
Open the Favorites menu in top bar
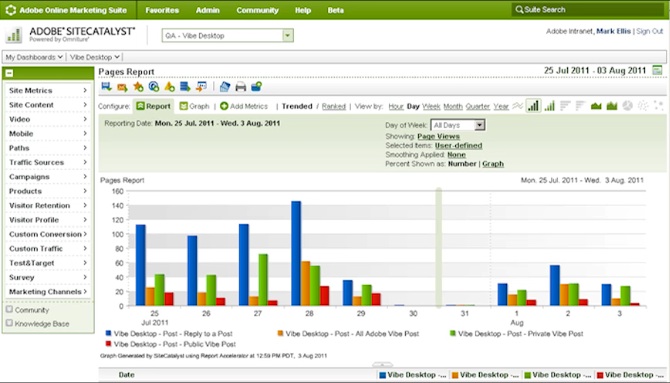coord(162,10)
